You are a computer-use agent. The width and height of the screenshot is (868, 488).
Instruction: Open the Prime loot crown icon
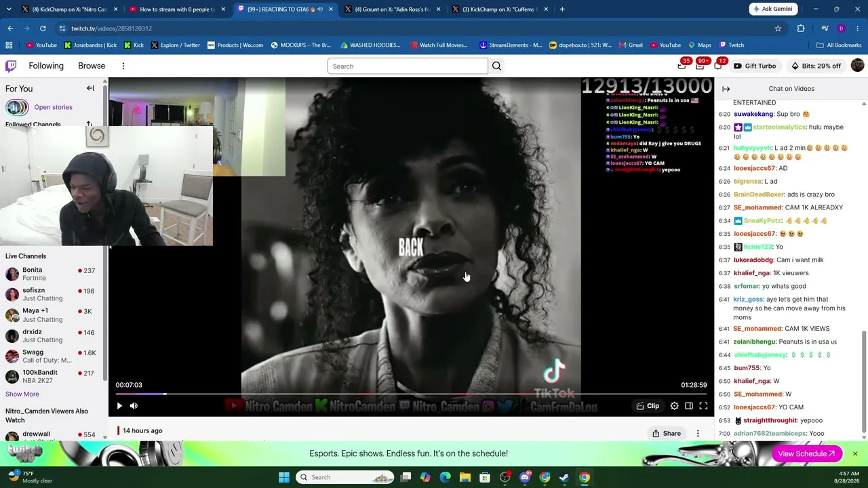point(682,66)
